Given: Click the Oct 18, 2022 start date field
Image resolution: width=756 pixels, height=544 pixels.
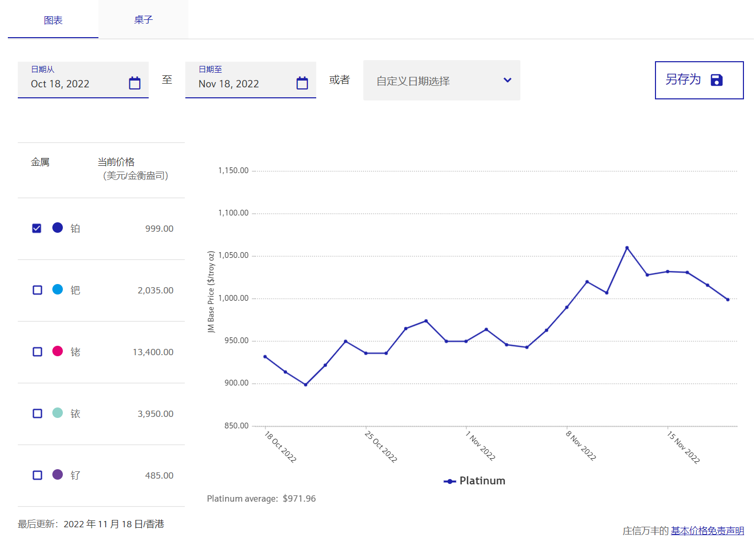Looking at the screenshot, I should click(x=83, y=80).
